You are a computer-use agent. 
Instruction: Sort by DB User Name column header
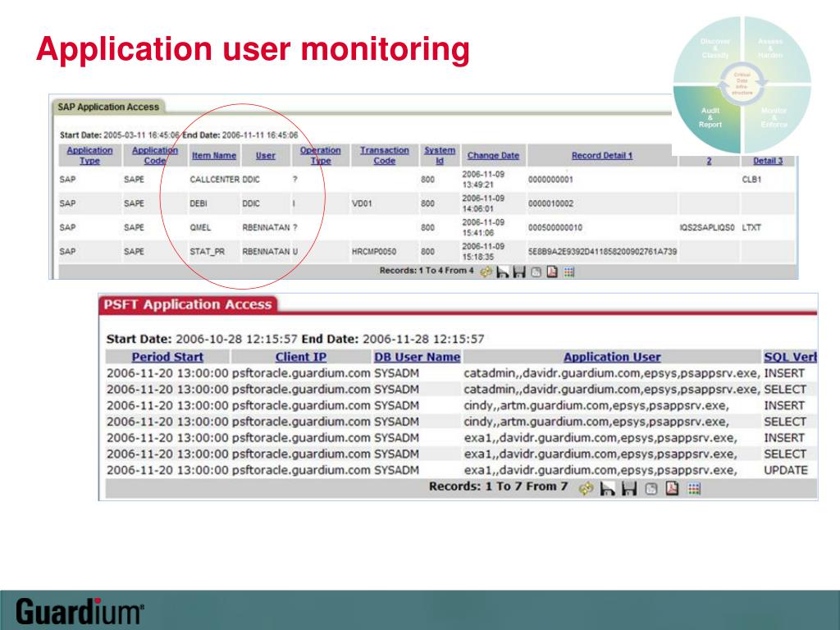coord(417,357)
